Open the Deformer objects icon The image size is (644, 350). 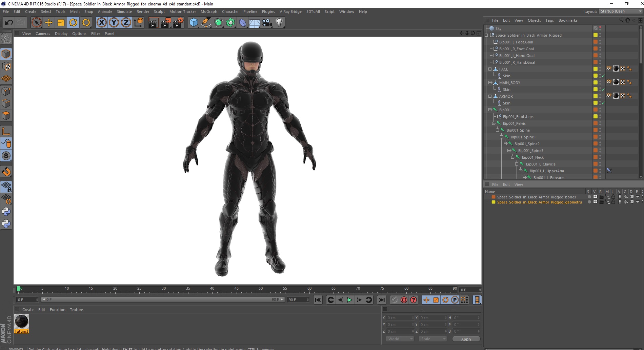pos(243,23)
